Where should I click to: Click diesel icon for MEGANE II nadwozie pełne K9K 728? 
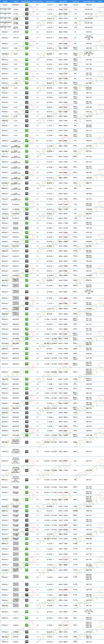[27, 470]
